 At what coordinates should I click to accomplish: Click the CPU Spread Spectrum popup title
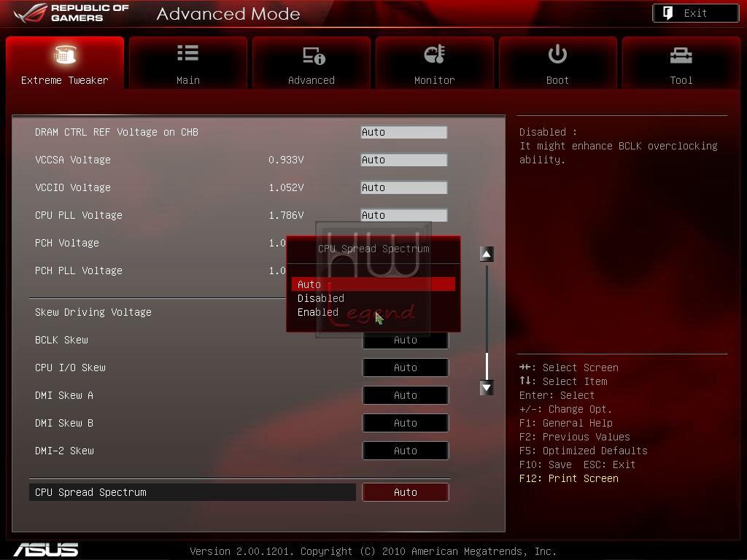point(373,249)
